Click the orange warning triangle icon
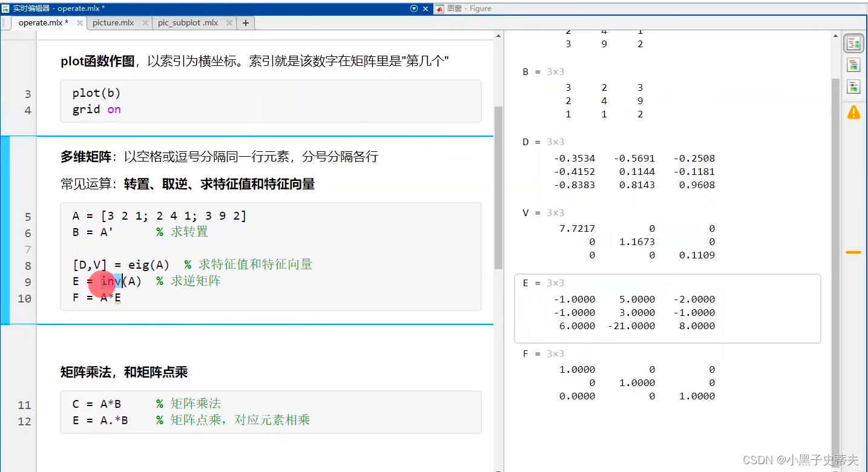The width and height of the screenshot is (868, 472). click(x=853, y=112)
